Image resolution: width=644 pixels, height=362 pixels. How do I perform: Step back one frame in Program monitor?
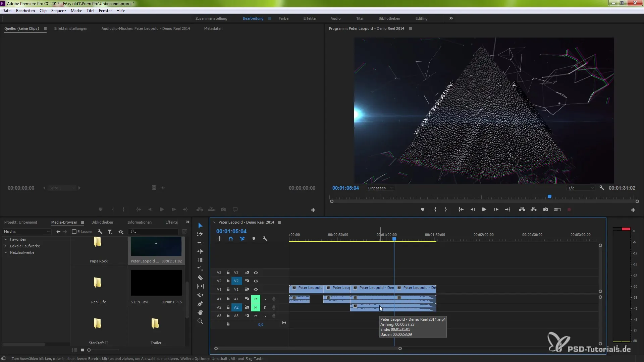coord(473,209)
